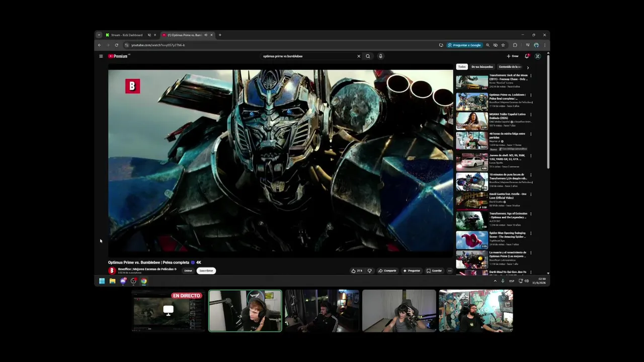Open options for Spider-Man Opening Swinging video
Screen dimensions: 644x362
pyautogui.click(x=531, y=233)
